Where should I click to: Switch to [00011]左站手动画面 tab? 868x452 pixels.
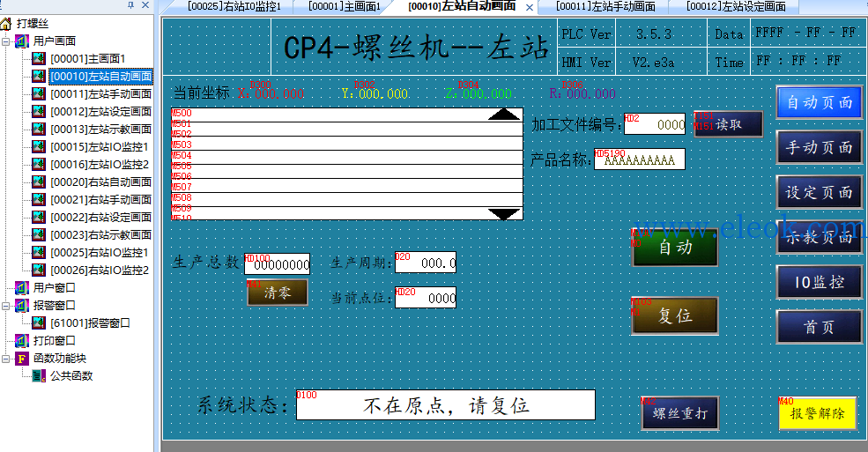pos(605,7)
